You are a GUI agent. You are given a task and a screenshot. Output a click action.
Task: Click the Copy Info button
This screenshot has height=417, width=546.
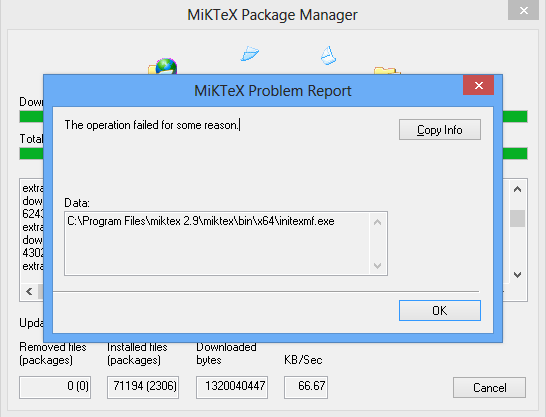point(440,129)
